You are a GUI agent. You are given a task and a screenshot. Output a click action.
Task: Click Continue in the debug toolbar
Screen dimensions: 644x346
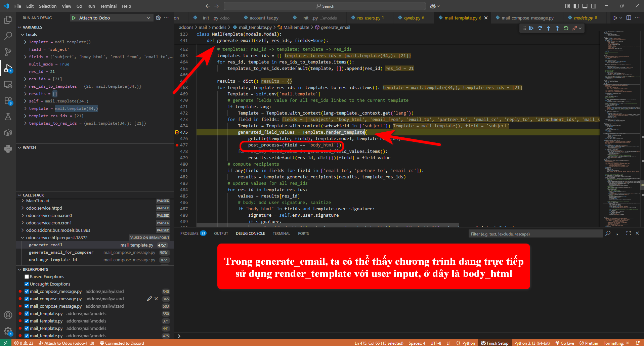point(531,29)
